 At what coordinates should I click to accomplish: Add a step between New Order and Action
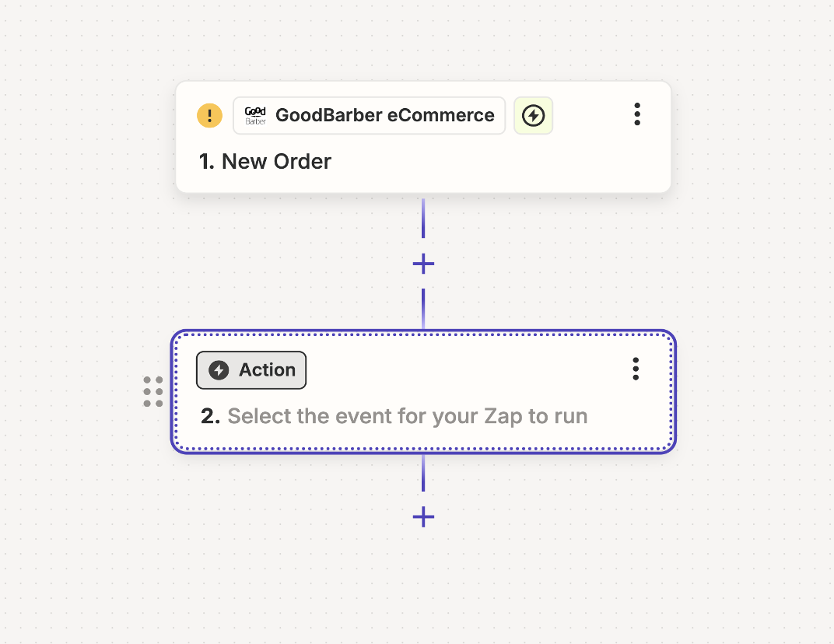coord(423,264)
